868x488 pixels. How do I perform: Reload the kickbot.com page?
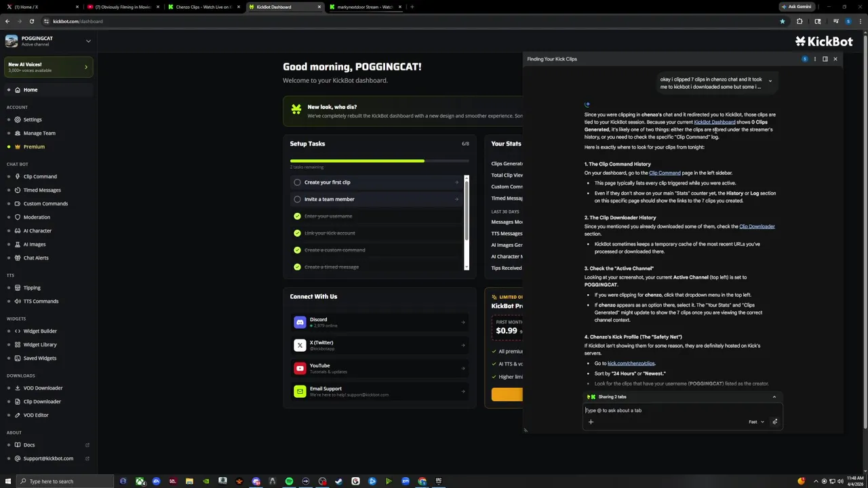[31, 21]
